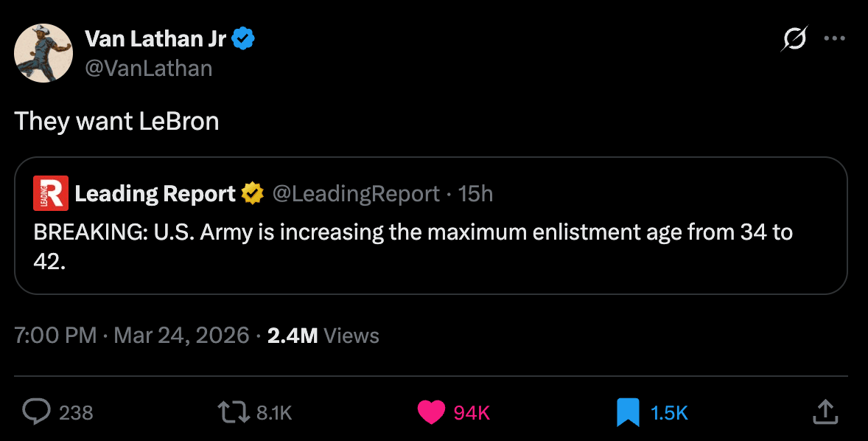The height and width of the screenshot is (441, 868).
Task: Click the 94K likes count
Action: click(x=472, y=413)
